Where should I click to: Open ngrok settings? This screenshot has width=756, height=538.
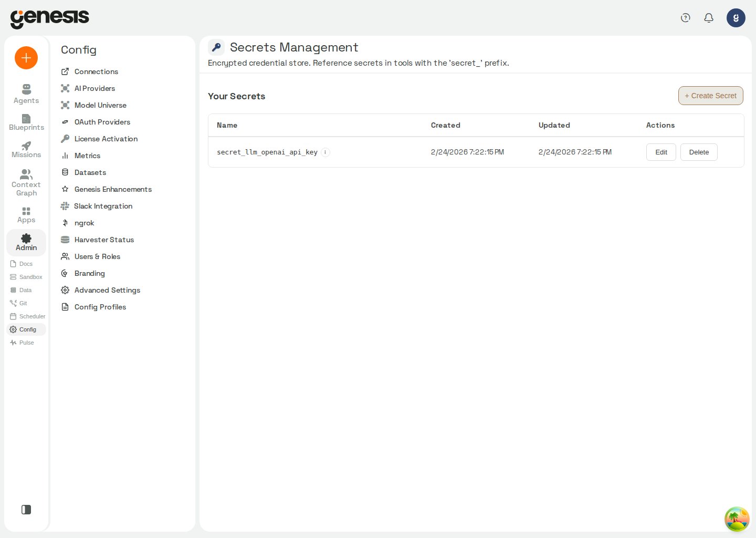pyautogui.click(x=78, y=223)
